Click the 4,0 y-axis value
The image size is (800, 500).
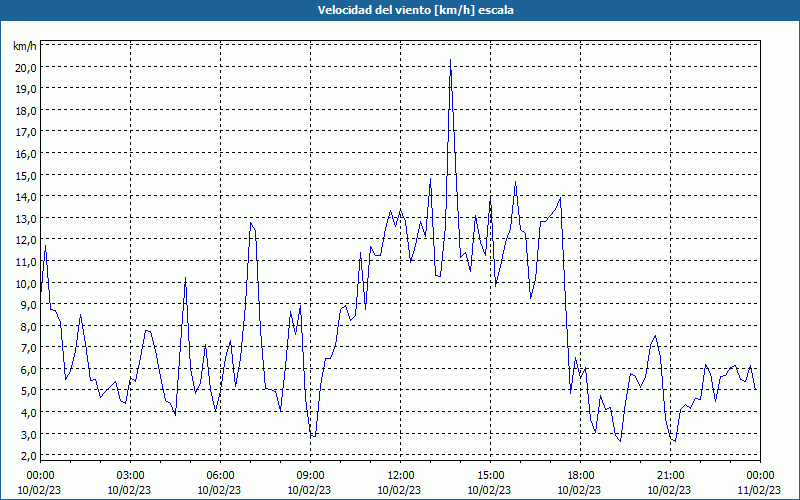28,413
